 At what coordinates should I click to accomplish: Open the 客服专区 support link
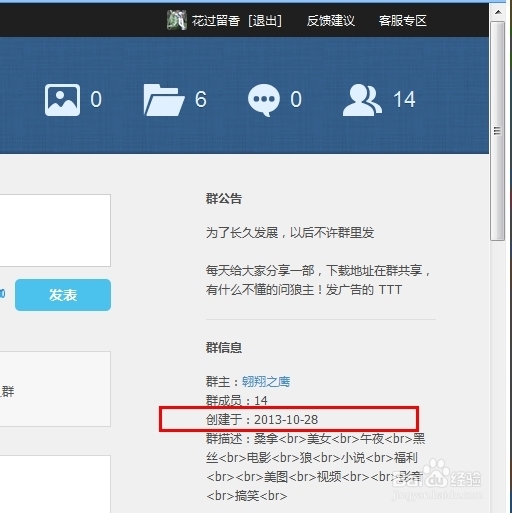tap(403, 21)
